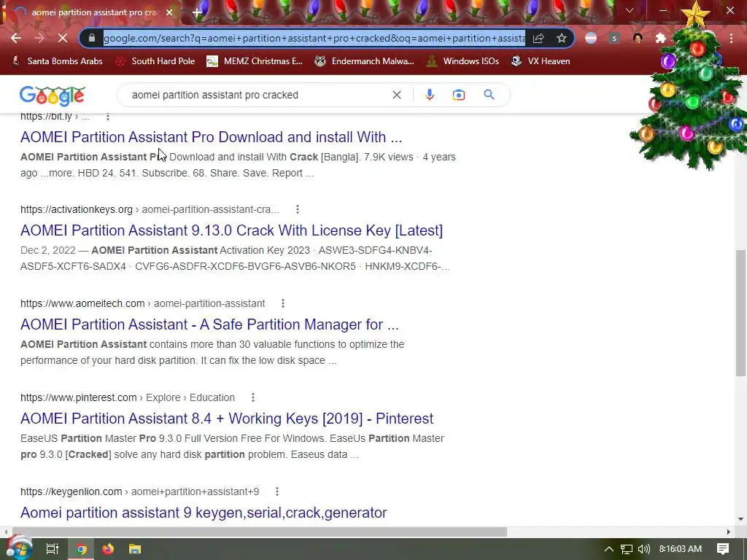Open the notification center icon
Screen dimensions: 747x560
pos(723,549)
